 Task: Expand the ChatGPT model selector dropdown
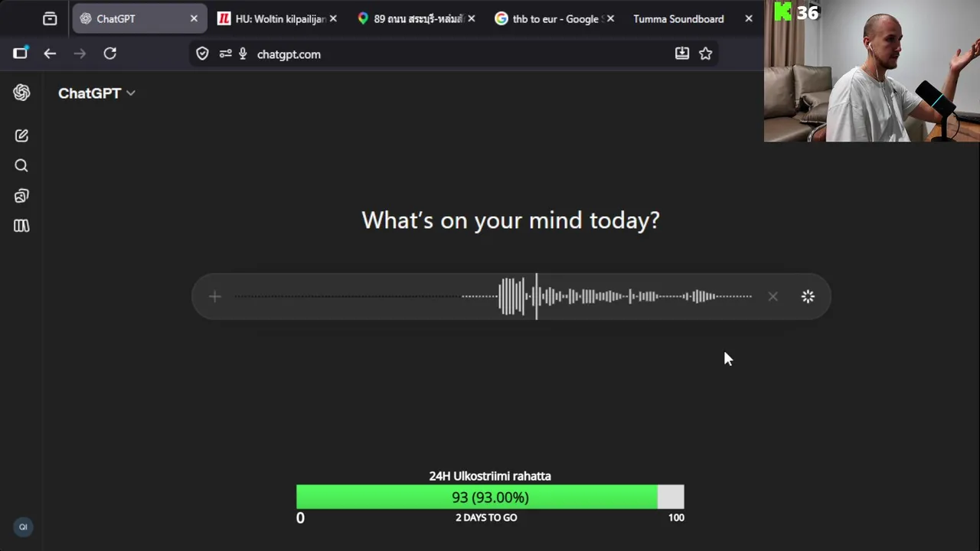point(96,93)
